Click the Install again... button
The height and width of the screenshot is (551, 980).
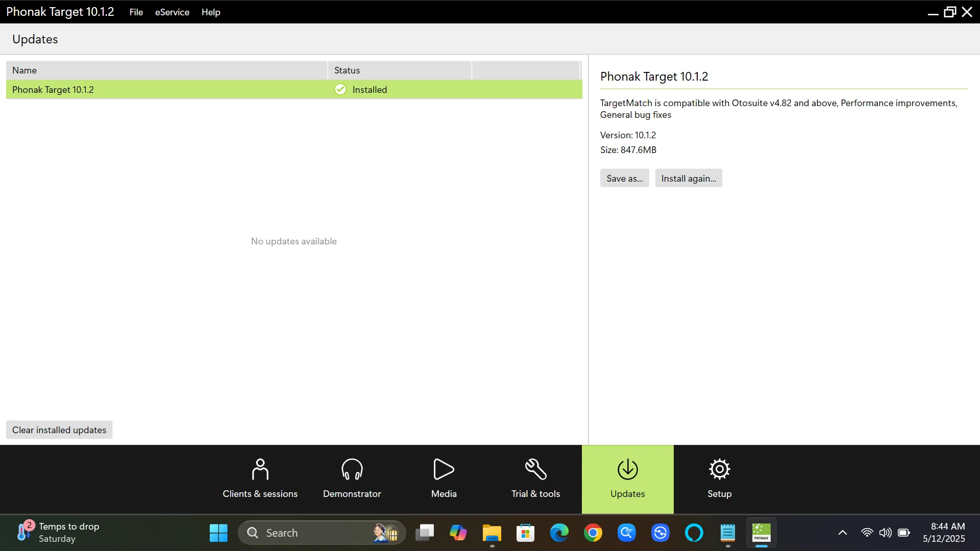tap(689, 178)
